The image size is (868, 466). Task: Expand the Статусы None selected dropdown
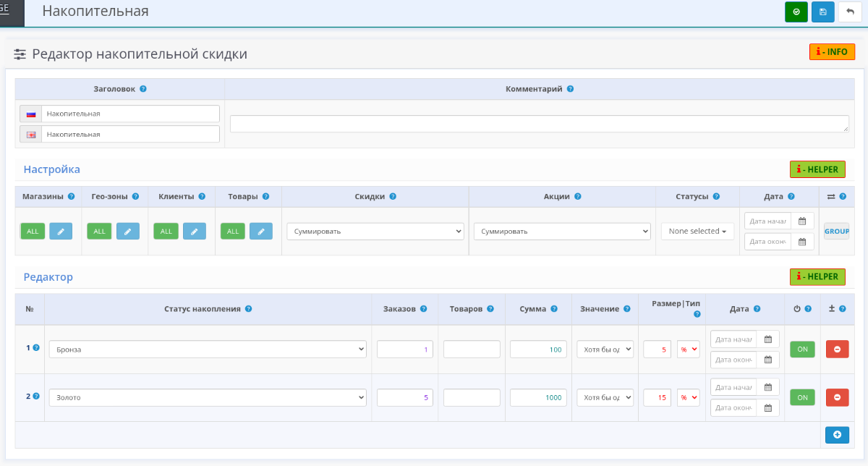click(697, 231)
